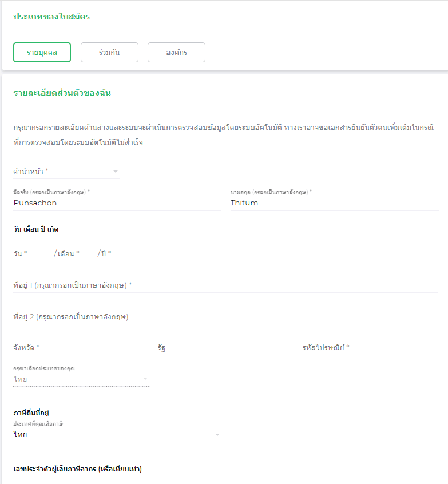Screen dimensions: 448x484
Task: Select the รายบุคคล application type
Action: 42,52
